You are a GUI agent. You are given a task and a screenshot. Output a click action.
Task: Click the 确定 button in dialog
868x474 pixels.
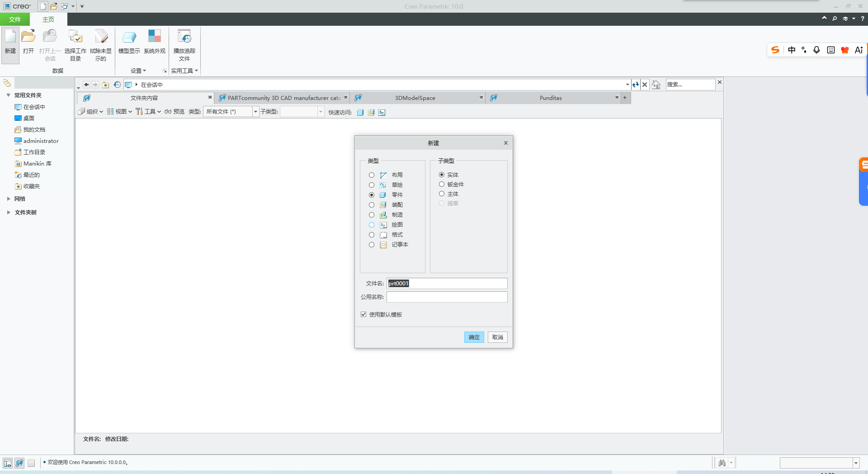(474, 337)
